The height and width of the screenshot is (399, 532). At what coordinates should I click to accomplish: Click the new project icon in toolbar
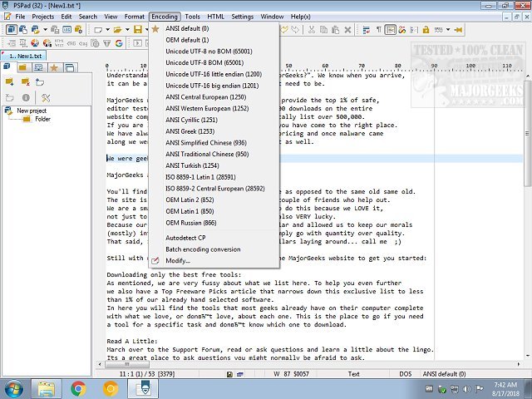pyautogui.click(x=23, y=30)
